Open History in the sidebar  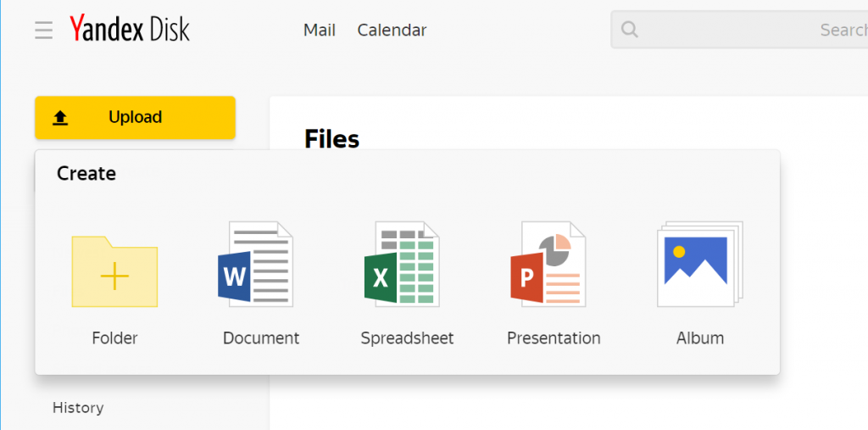[x=78, y=408]
